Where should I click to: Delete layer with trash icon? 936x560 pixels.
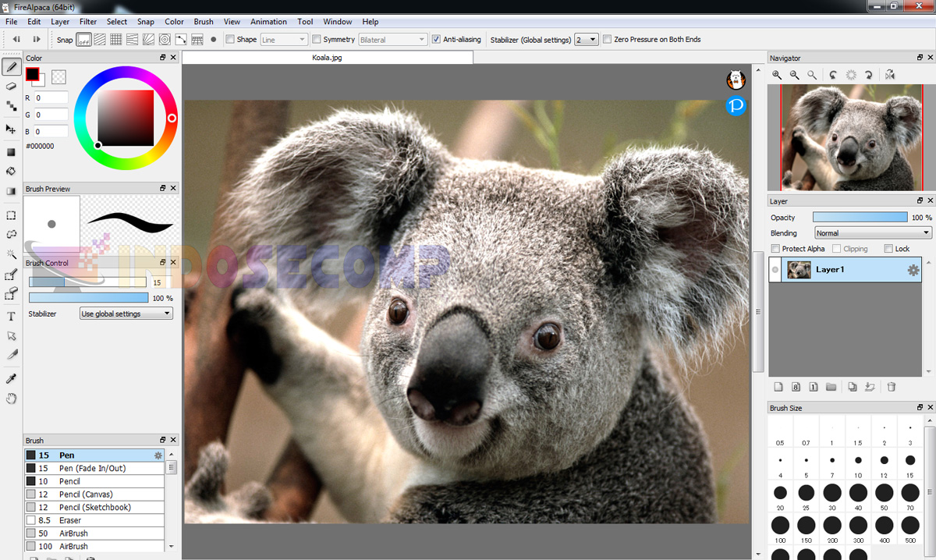(892, 387)
